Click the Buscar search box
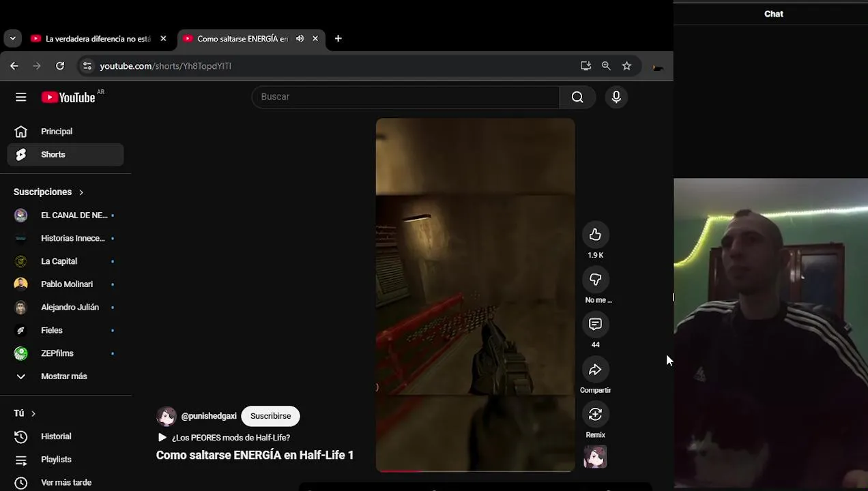The height and width of the screenshot is (491, 868). (x=406, y=97)
